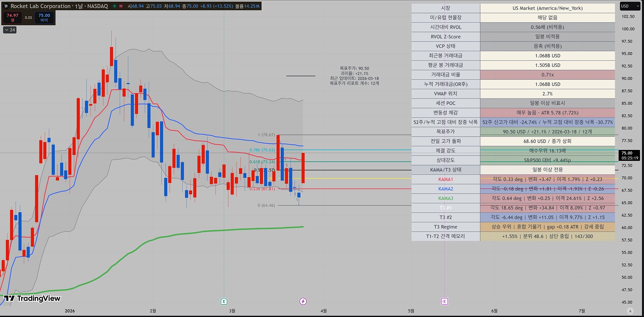
Task: Click the '응축 (비적용)' cell
Action: click(x=547, y=46)
